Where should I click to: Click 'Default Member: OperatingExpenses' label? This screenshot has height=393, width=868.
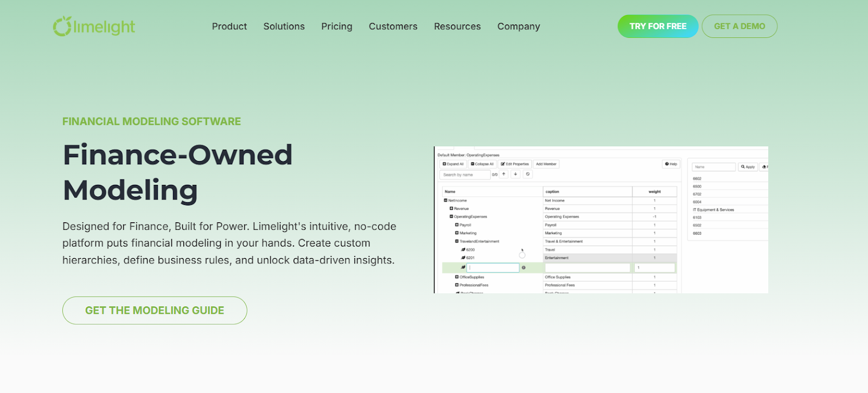[469, 155]
